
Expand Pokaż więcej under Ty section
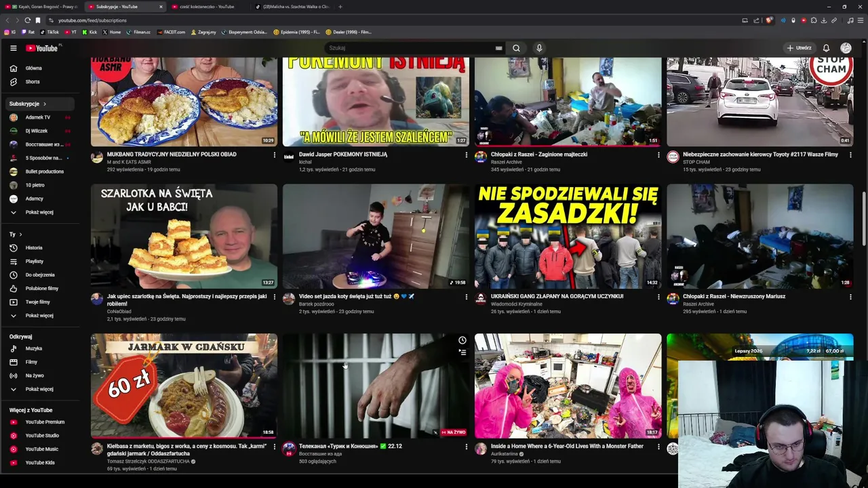coord(41,315)
